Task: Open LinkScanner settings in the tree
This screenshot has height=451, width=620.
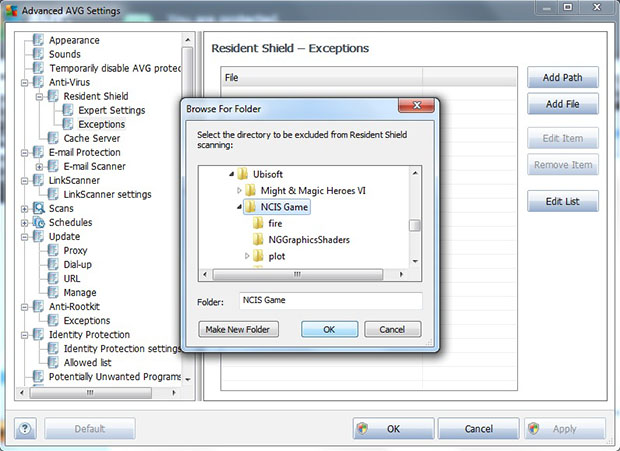Action: [x=107, y=194]
